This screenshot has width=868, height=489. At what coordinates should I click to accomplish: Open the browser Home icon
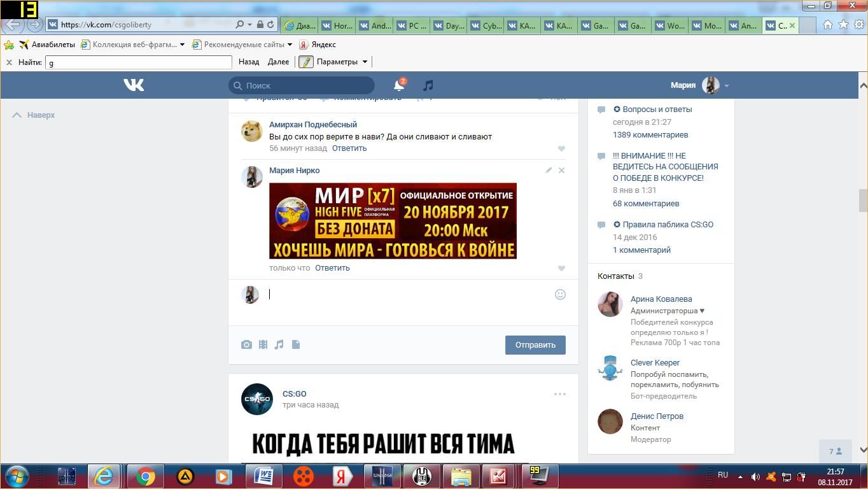click(828, 25)
